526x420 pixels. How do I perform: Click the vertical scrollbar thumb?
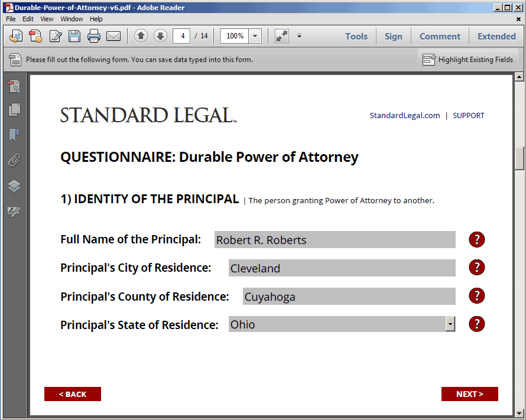point(519,158)
